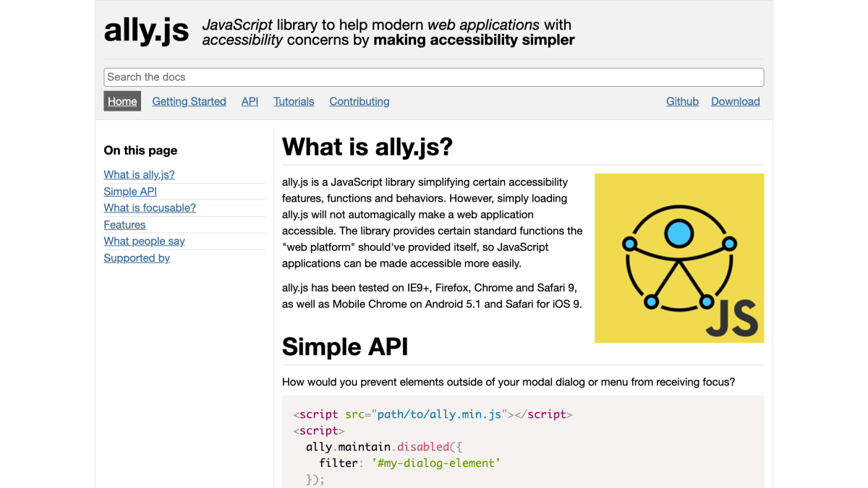The image size is (868, 488).
Task: Click the 'path/to/ally.min.js' script source text
Action: click(x=440, y=414)
